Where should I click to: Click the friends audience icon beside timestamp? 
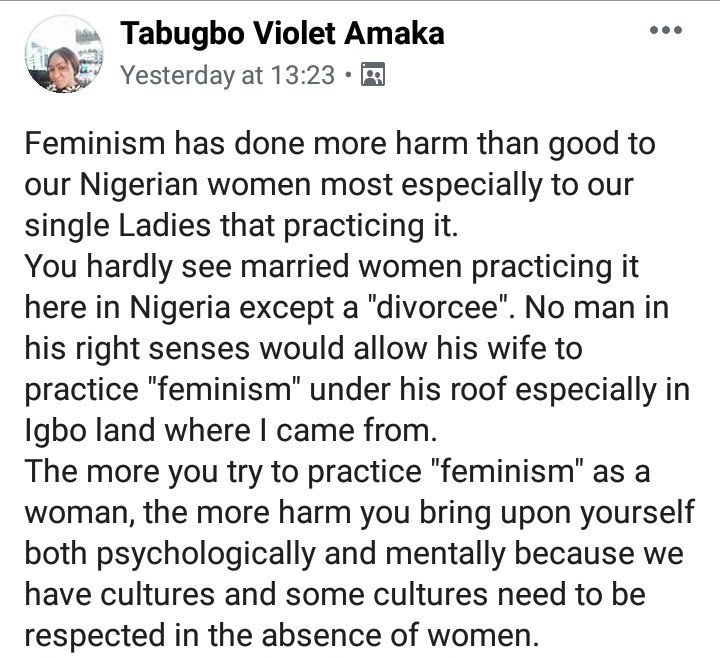373,74
